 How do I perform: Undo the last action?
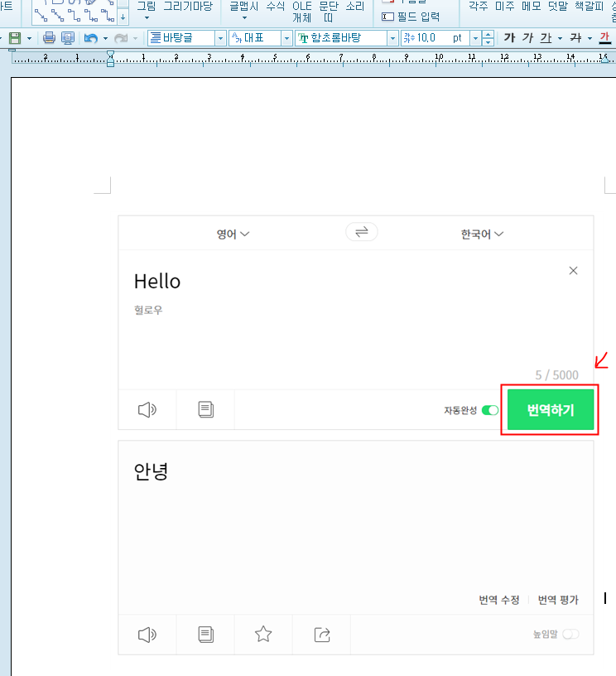tap(91, 38)
